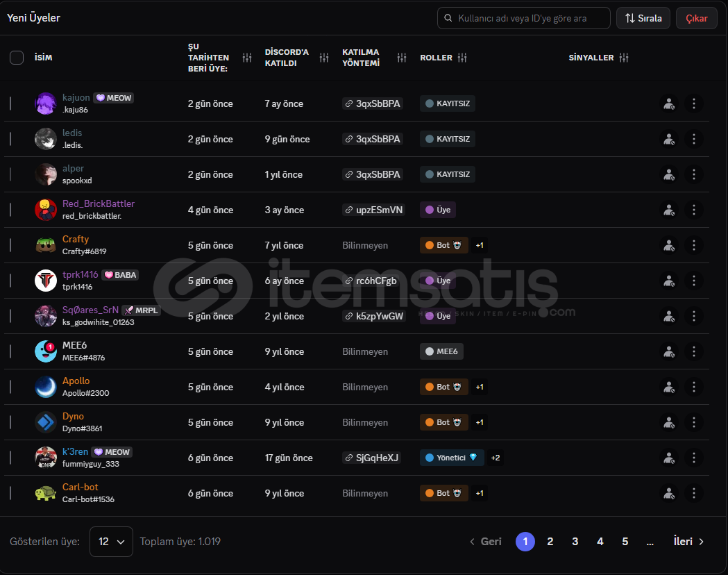This screenshot has height=575, width=728.
Task: Tick the checkbox for Dyno row
Action: point(10,422)
